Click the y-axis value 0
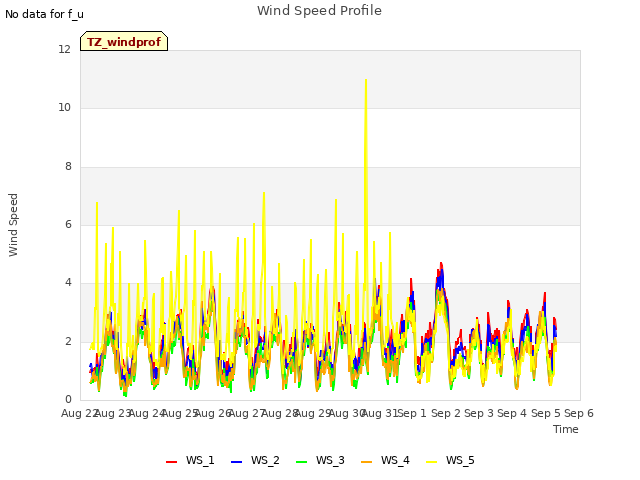This screenshot has width=640, height=480. 68,399
